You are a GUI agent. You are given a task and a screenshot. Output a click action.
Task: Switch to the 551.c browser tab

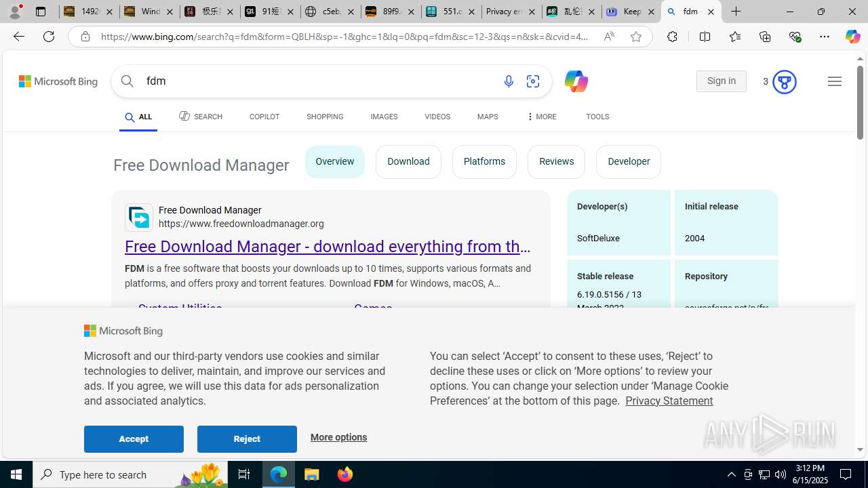pos(451,12)
